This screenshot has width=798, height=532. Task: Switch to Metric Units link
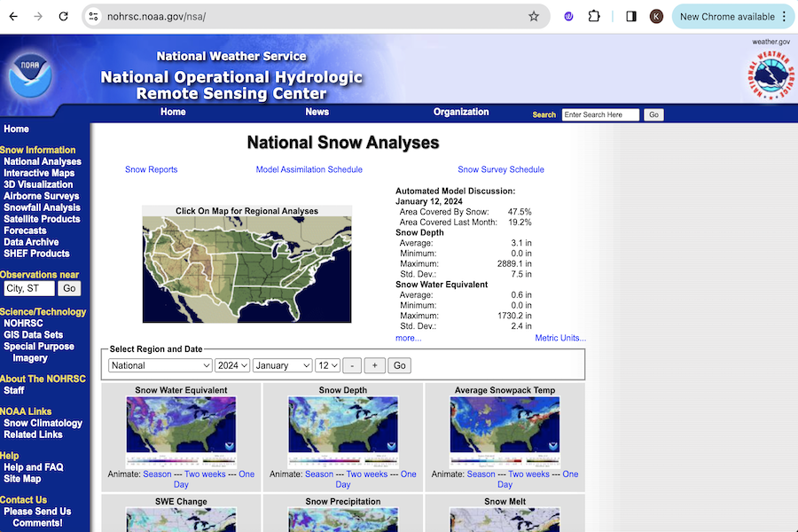(x=560, y=338)
